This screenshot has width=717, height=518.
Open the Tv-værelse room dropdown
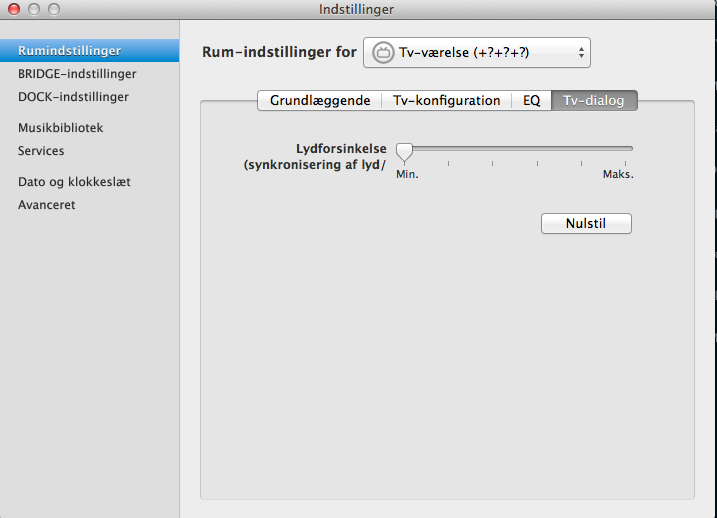pos(476,52)
